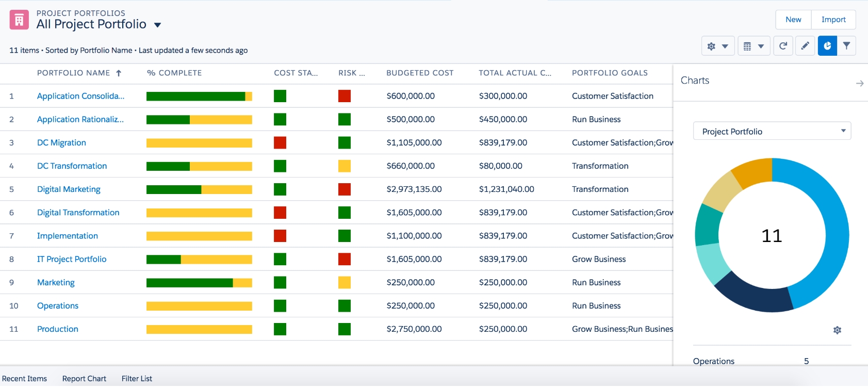Click the chart settings gear icon

[x=837, y=330]
